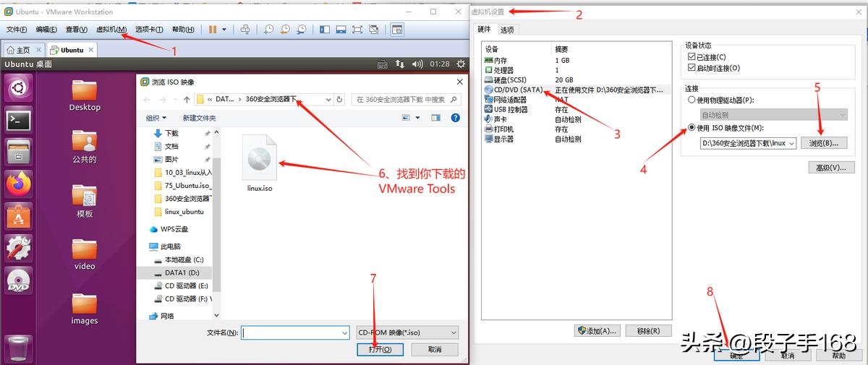Open the 虚拟机(M) menu

click(x=111, y=30)
